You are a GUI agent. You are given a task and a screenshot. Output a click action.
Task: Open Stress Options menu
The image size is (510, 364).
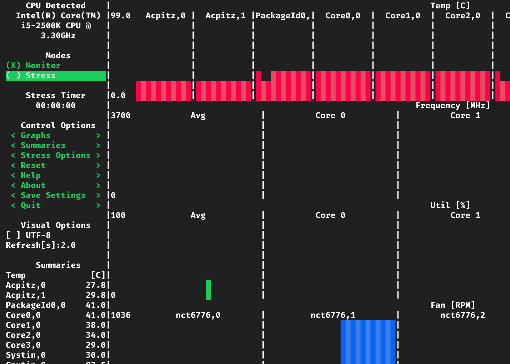(55, 155)
